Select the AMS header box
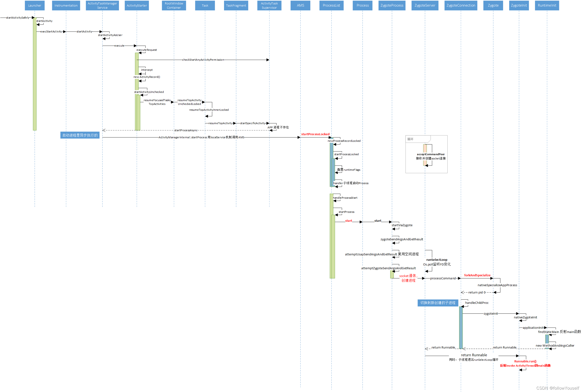 [x=300, y=5]
